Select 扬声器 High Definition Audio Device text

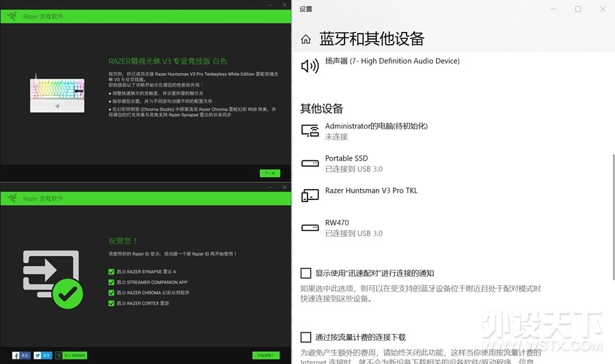pos(392,61)
